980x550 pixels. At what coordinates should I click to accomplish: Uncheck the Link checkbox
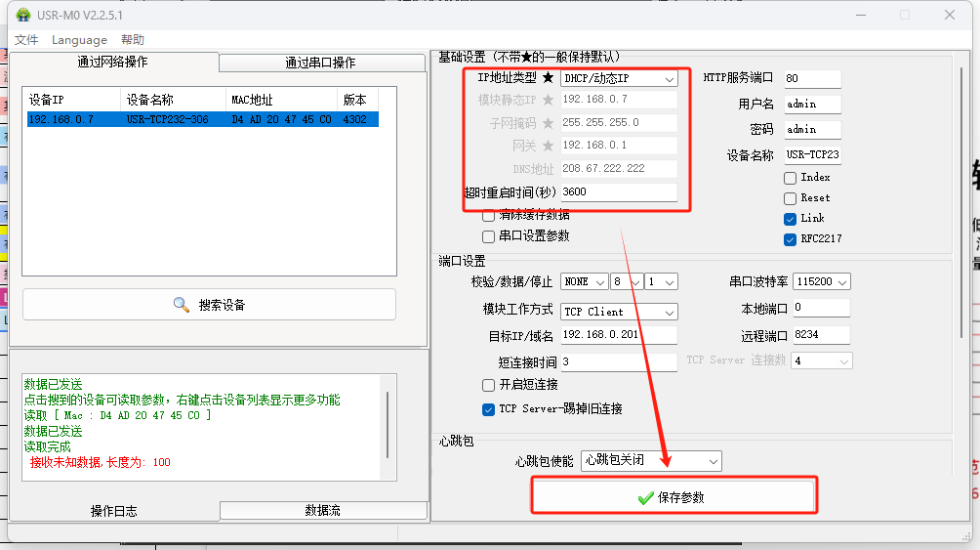790,219
